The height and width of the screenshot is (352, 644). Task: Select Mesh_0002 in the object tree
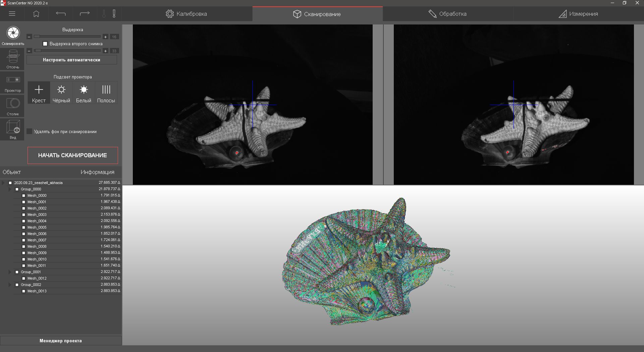[37, 208]
